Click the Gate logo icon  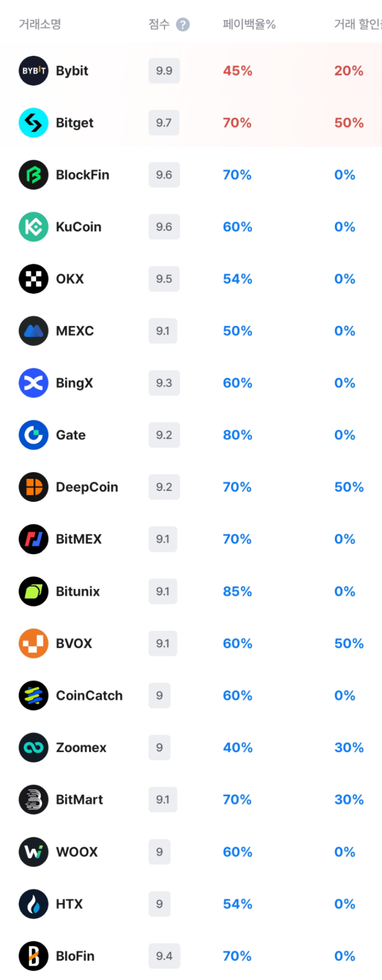tap(33, 435)
